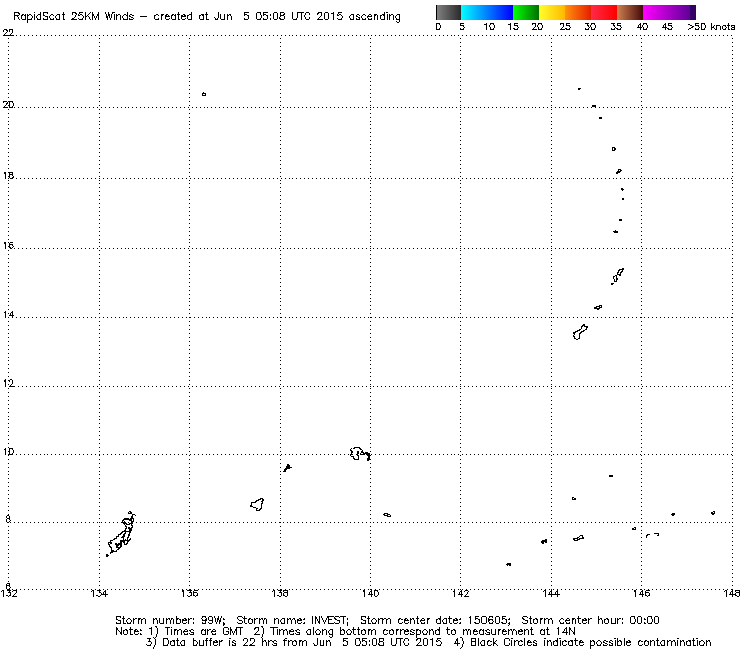
Task: Click the longitude axis label '140'
Action: coord(370,593)
